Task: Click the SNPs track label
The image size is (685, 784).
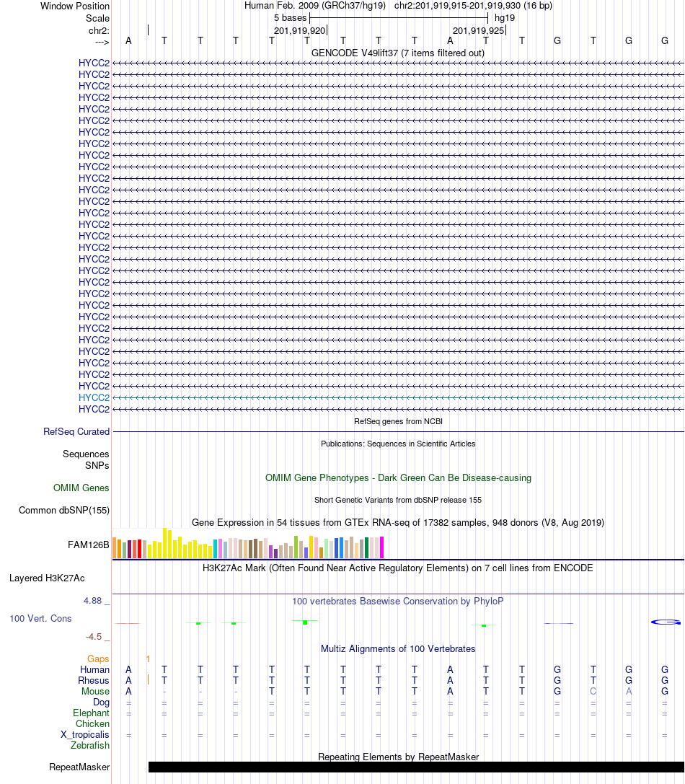Action: coord(97,465)
